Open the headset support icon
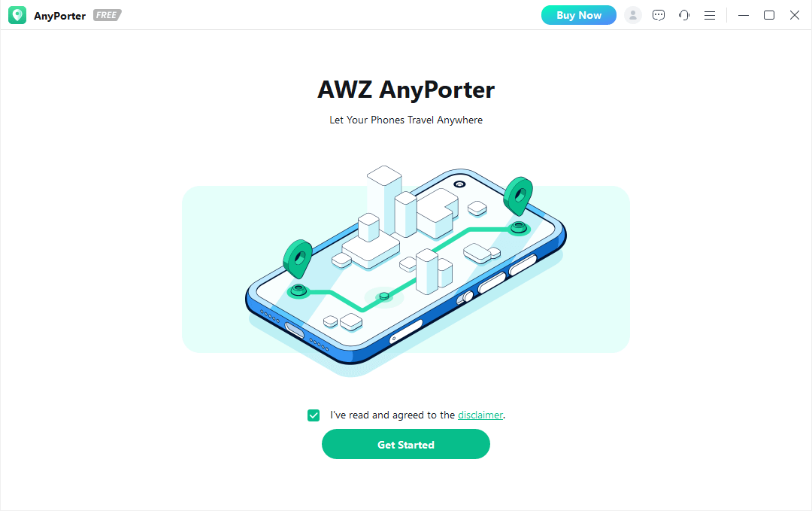 click(x=684, y=15)
